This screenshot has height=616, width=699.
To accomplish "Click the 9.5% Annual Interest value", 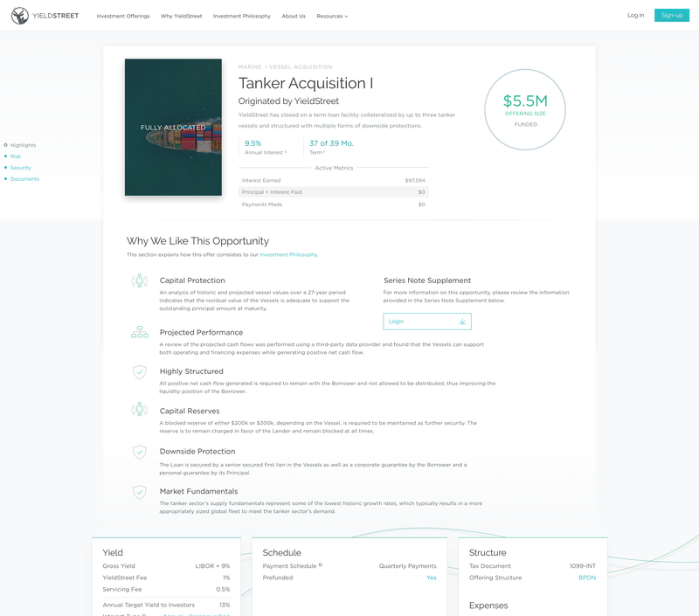I will point(253,143).
